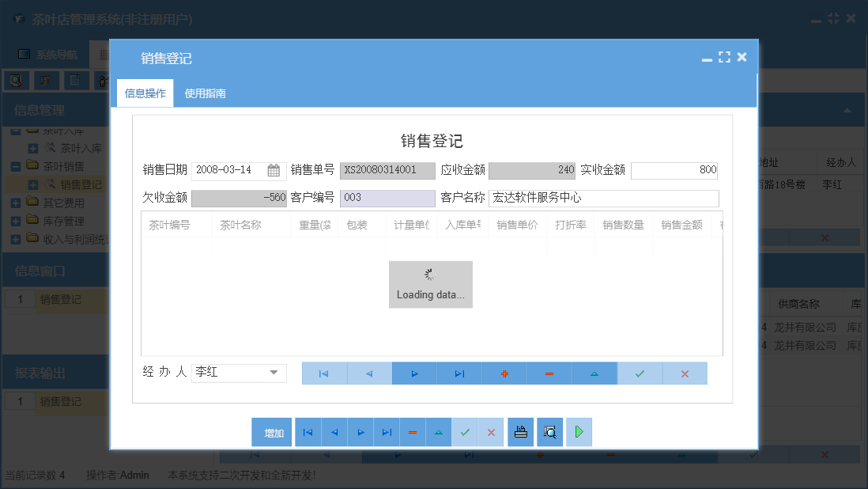Open print preview with the magnifier icon
The height and width of the screenshot is (489, 868).
point(549,432)
